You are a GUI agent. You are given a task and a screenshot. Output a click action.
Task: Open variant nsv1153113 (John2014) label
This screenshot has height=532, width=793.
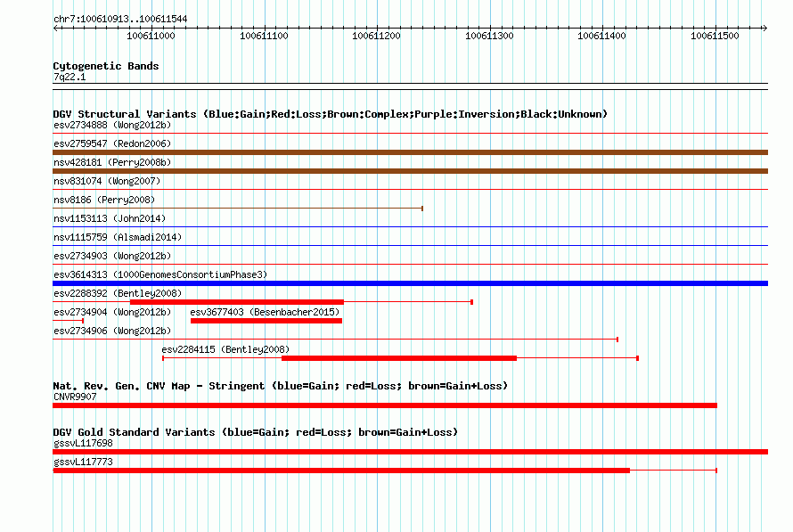coord(110,218)
